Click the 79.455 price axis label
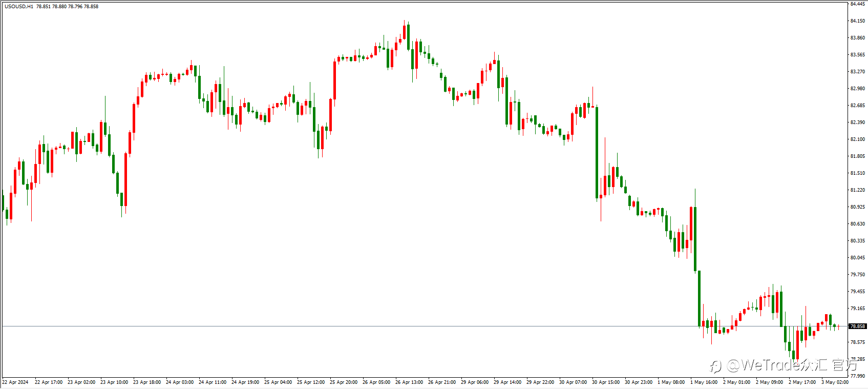The width and height of the screenshot is (868, 389). point(858,292)
